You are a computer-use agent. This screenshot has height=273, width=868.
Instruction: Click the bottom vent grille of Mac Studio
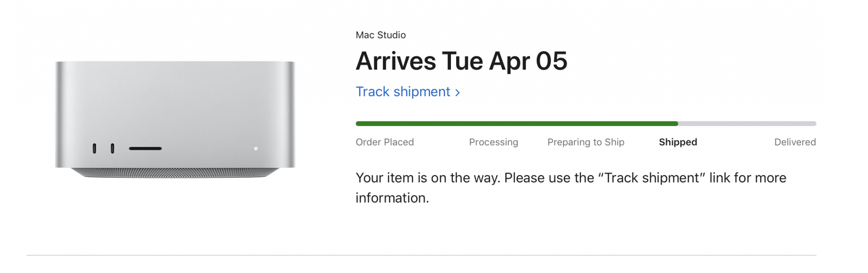click(175, 172)
